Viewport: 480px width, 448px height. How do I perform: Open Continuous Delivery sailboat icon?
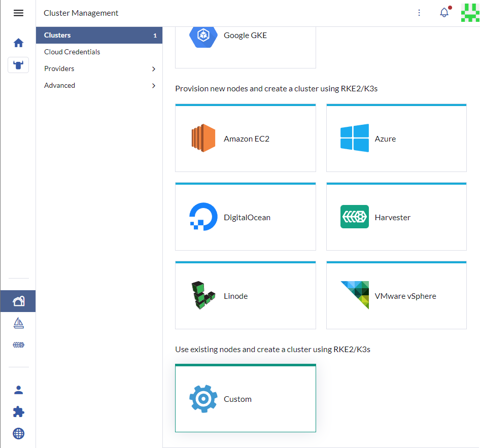coord(18,323)
